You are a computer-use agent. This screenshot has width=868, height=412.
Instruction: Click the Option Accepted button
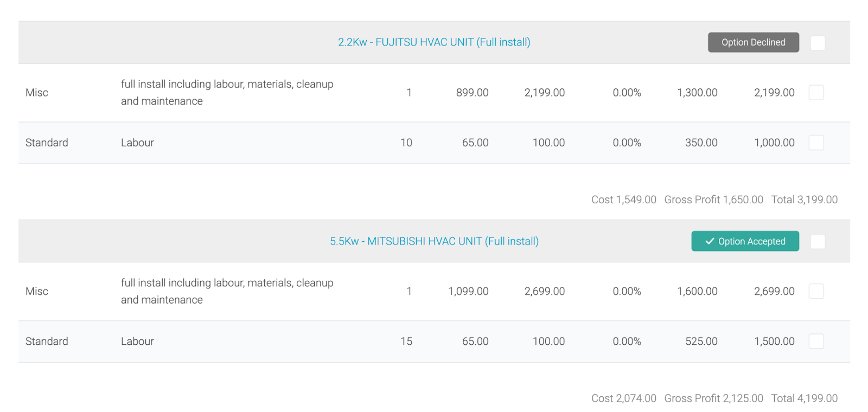pyautogui.click(x=745, y=241)
